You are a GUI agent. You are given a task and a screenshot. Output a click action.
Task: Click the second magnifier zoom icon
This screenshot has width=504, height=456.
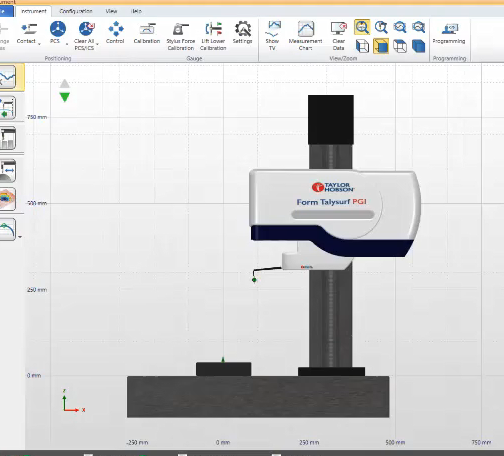pyautogui.click(x=381, y=27)
